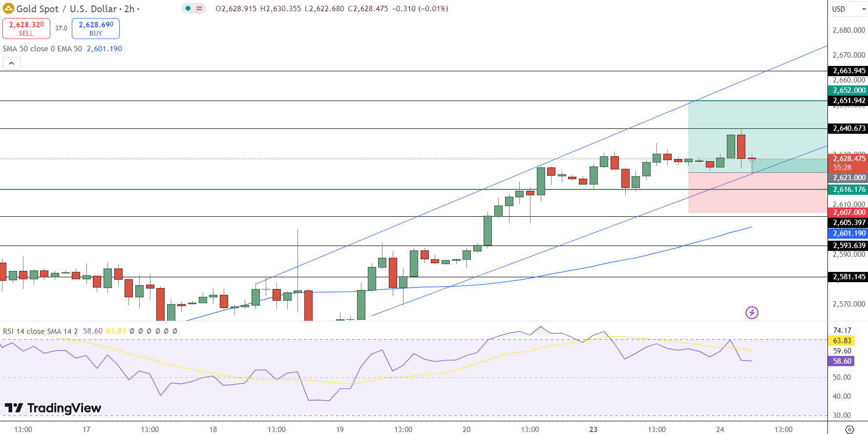
Task: Click the TradingView logo
Action: (53, 408)
